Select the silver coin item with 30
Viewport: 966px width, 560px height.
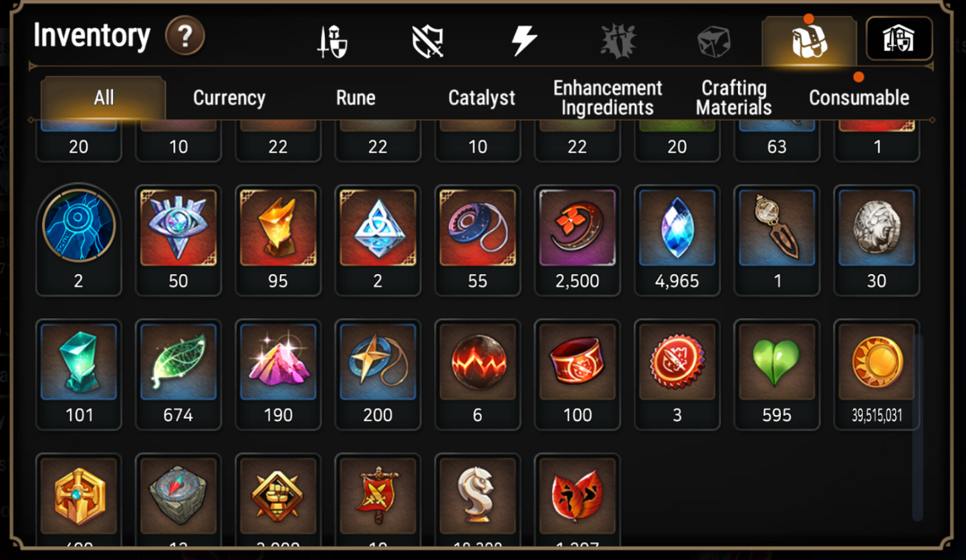[x=876, y=241]
